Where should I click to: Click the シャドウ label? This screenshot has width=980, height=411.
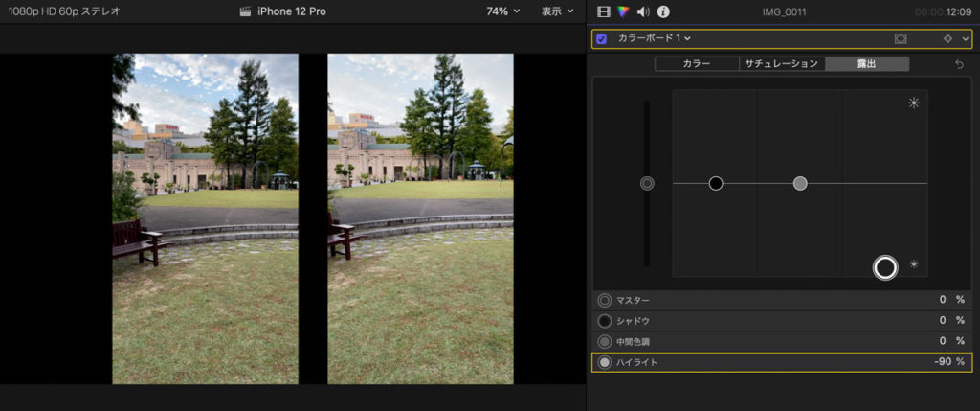634,321
